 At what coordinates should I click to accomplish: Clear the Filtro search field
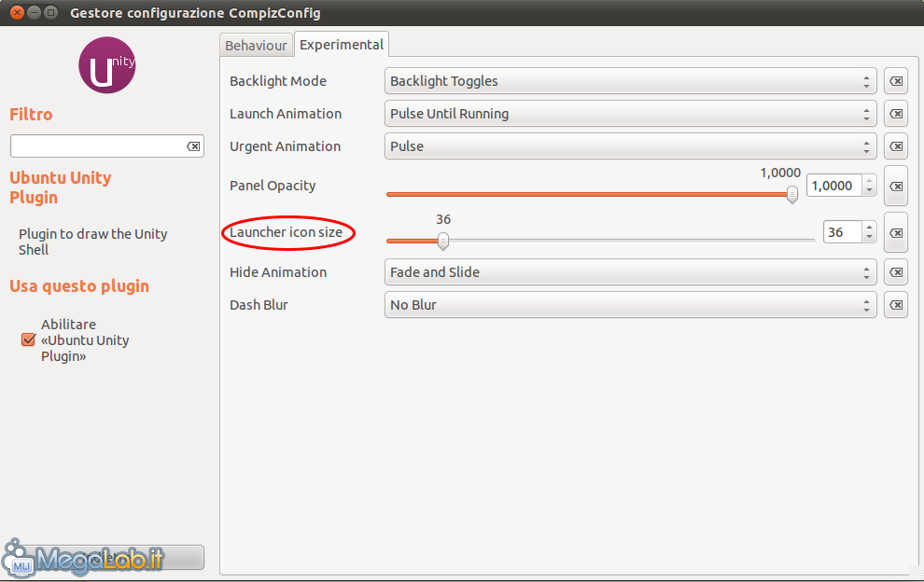[x=193, y=146]
